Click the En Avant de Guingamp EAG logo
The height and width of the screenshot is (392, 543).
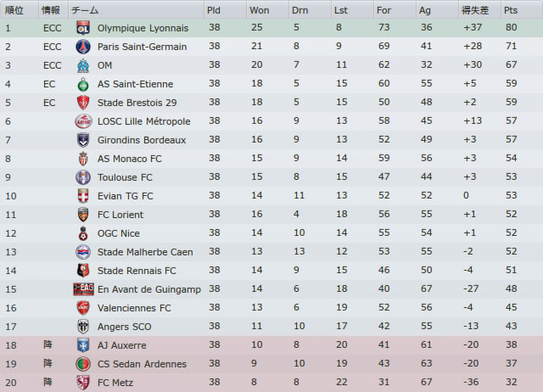pyautogui.click(x=83, y=289)
